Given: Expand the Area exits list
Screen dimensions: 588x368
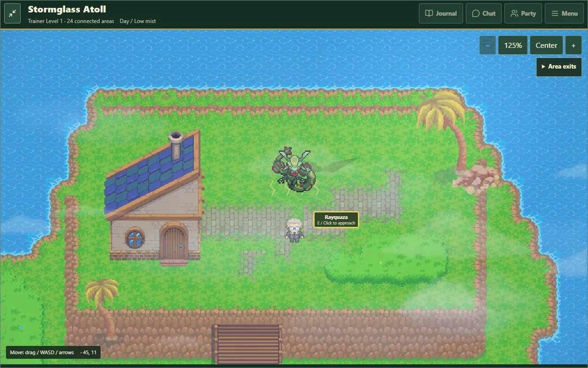Looking at the screenshot, I should 559,66.
